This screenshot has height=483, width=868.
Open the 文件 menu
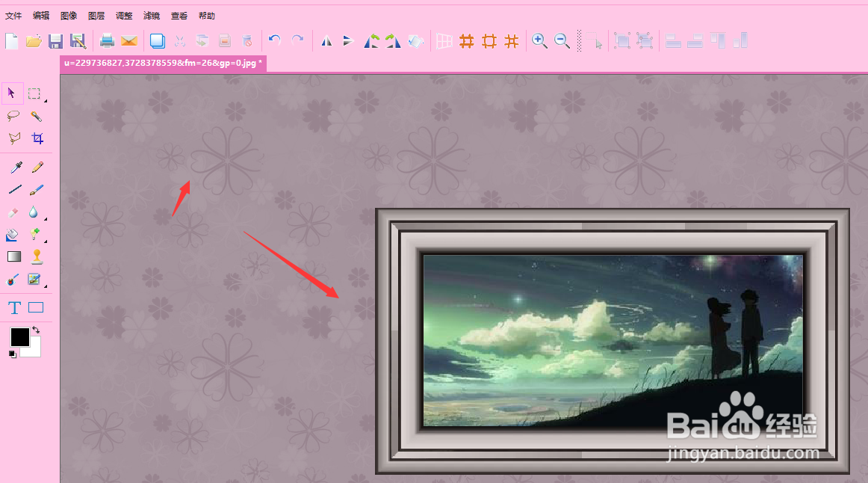point(13,16)
